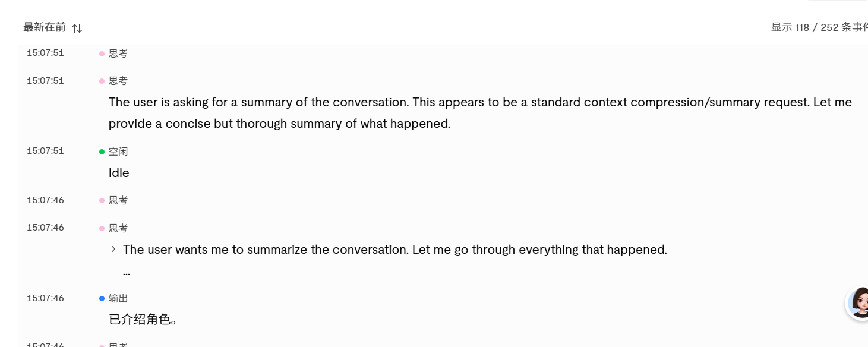
Task: Select the 空闲 event label
Action: 118,152
